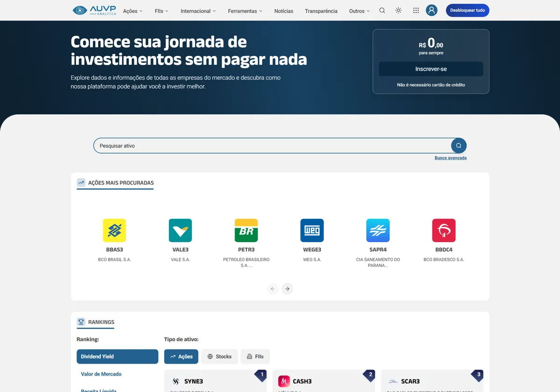The width and height of the screenshot is (560, 392).
Task: Click the previous carousel arrow
Action: pos(273,289)
